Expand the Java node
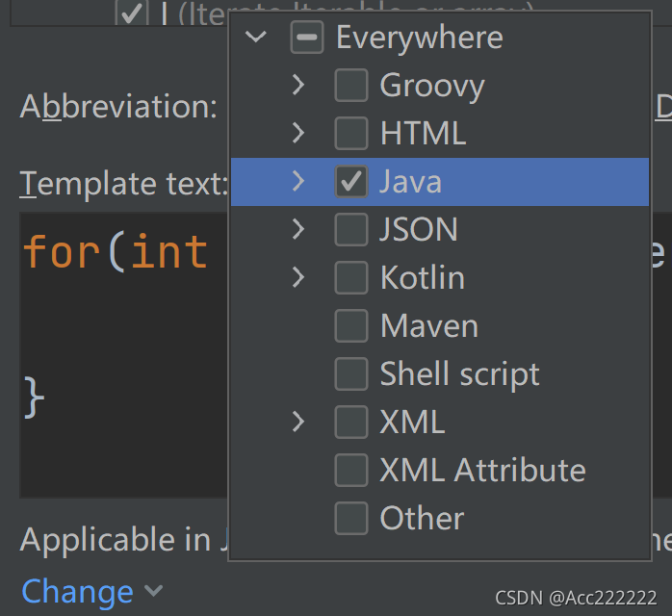This screenshot has height=616, width=672. [298, 181]
